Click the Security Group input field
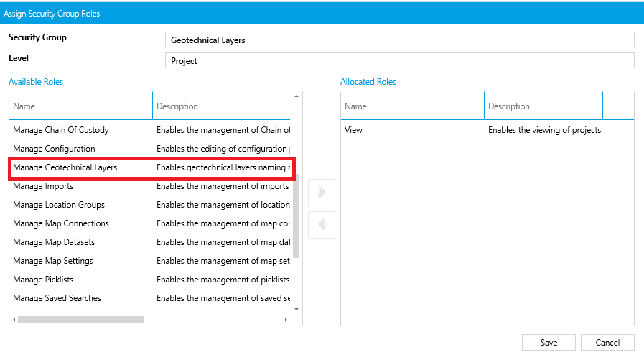The height and width of the screenshot is (360, 644). click(399, 40)
